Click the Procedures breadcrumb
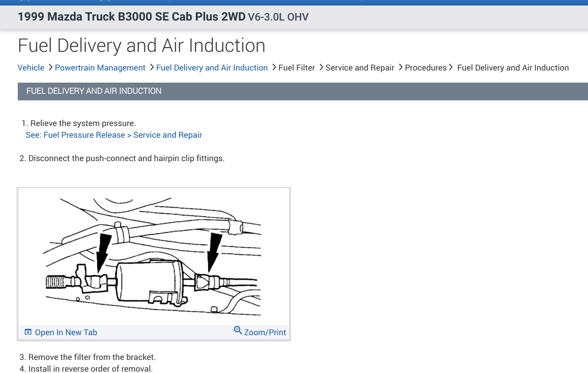 coord(426,68)
